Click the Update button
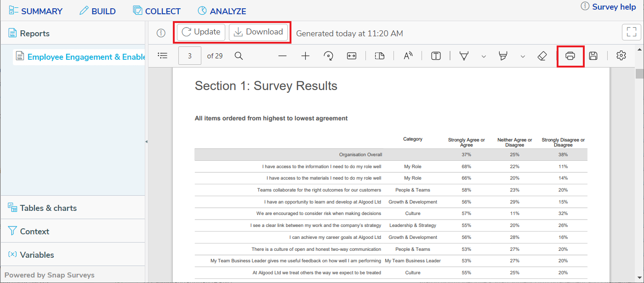Viewport: 644px width, 283px height. pos(200,32)
